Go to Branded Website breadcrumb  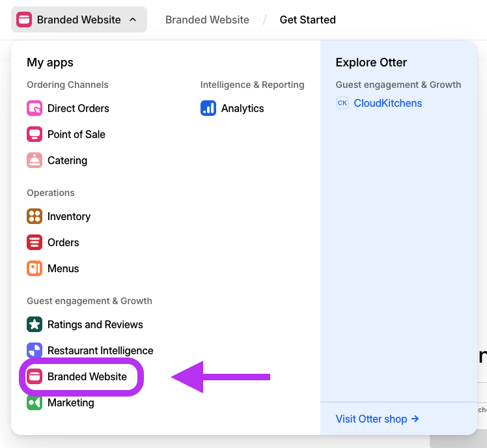(207, 20)
